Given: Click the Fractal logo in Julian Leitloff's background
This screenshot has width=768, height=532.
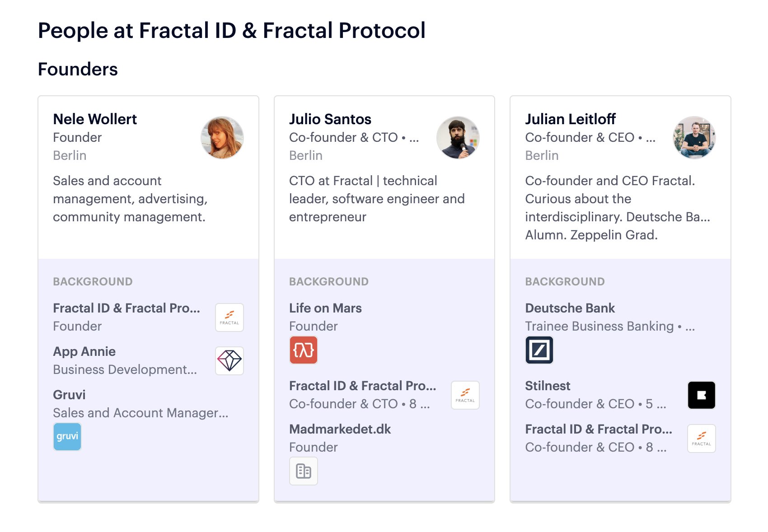Looking at the screenshot, I should point(701,439).
